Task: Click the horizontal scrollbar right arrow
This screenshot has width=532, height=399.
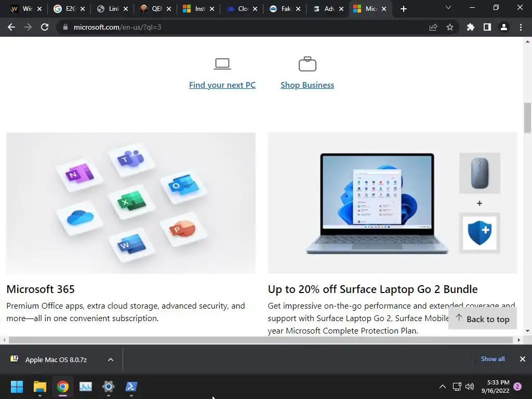Action: pos(518,340)
